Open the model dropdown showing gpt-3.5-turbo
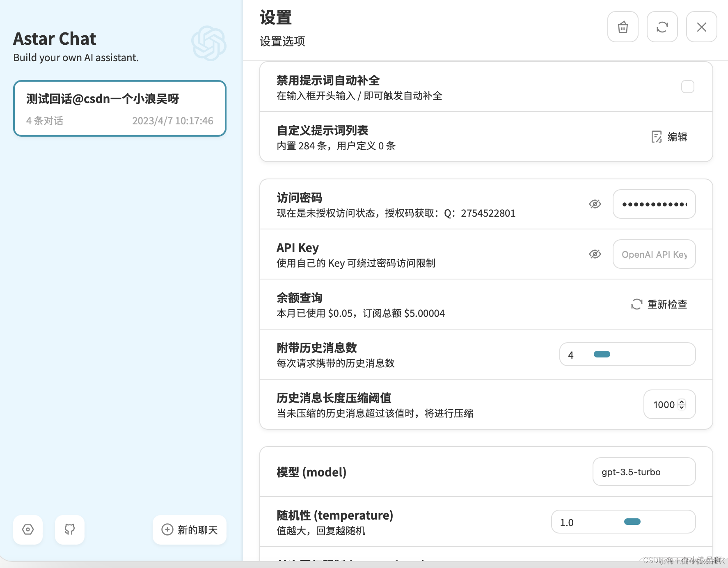The image size is (728, 568). 643,472
